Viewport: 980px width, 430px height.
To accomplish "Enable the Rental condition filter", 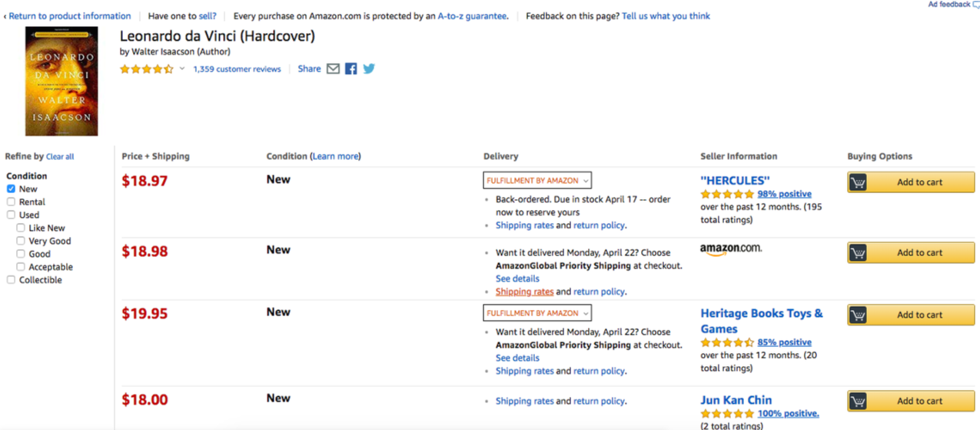I will [11, 202].
